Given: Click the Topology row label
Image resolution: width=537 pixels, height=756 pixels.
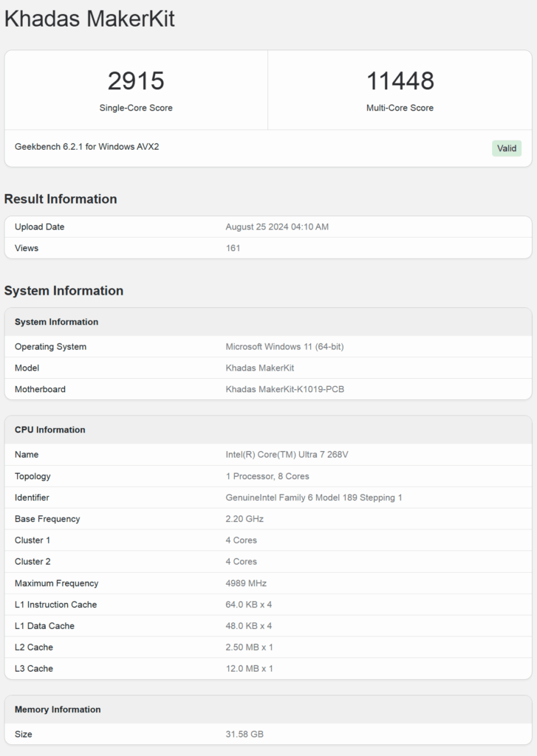Looking at the screenshot, I should [33, 476].
